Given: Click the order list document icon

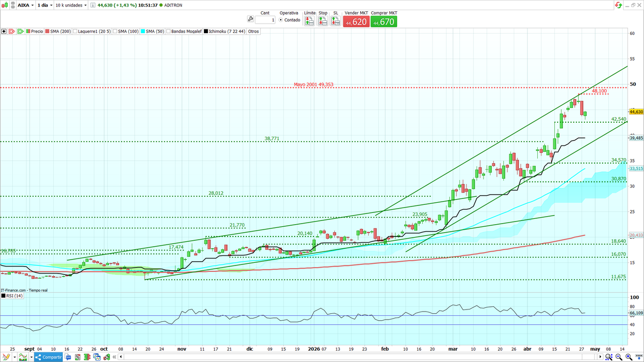Looking at the screenshot, I should tap(78, 357).
